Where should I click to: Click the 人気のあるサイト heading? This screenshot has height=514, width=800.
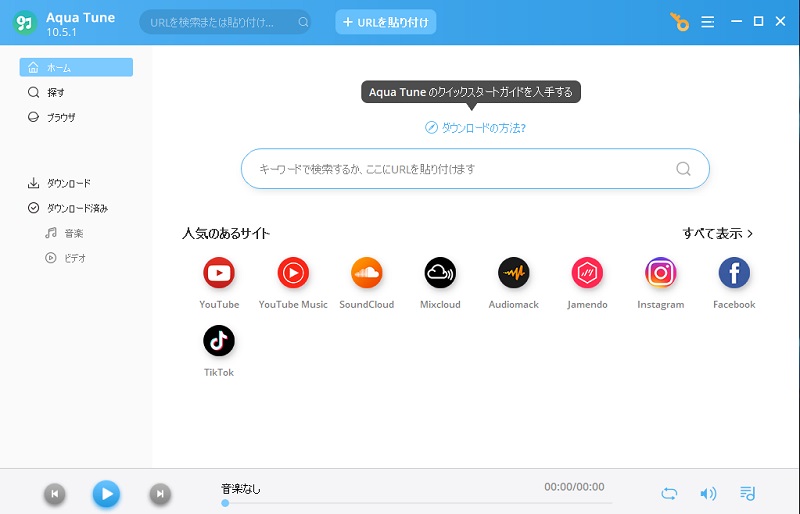click(x=226, y=233)
